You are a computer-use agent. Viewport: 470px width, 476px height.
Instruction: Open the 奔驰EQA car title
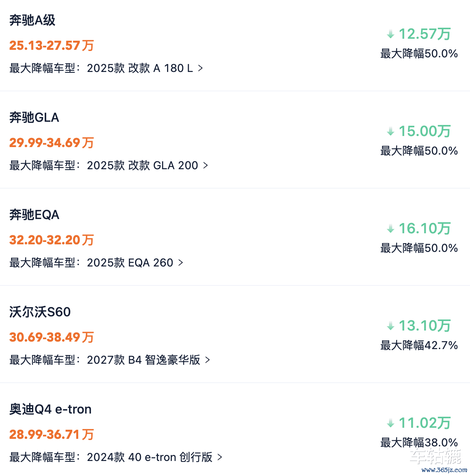[x=34, y=215]
